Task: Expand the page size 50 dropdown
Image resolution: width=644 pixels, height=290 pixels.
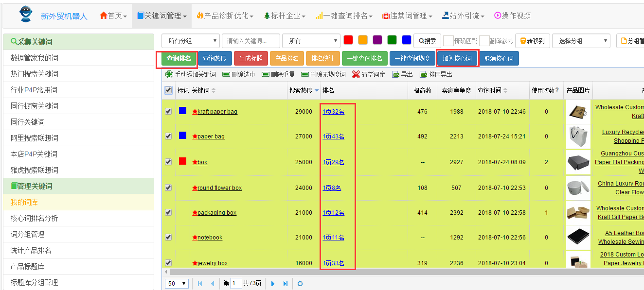Action: click(x=178, y=284)
